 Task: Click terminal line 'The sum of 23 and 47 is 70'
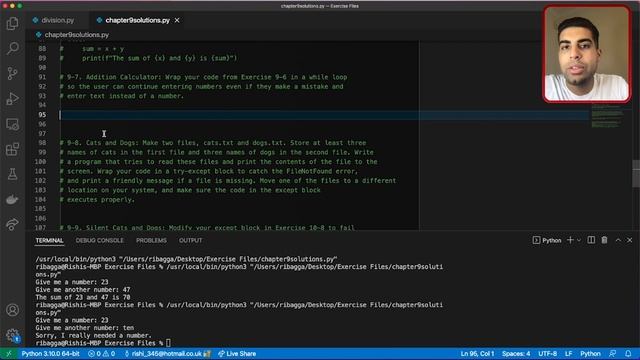tap(83, 297)
